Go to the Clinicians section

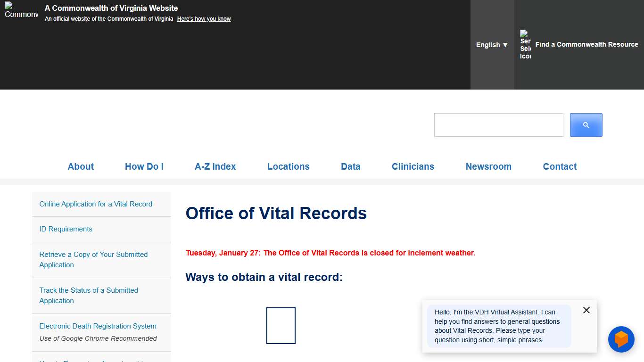click(x=413, y=166)
